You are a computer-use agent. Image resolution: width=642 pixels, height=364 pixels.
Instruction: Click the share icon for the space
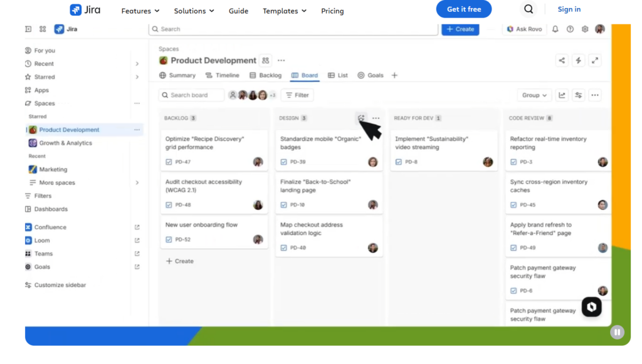tap(562, 61)
